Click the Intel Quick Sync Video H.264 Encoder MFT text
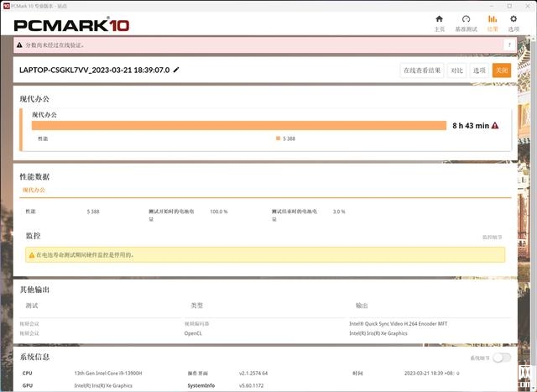 point(399,324)
